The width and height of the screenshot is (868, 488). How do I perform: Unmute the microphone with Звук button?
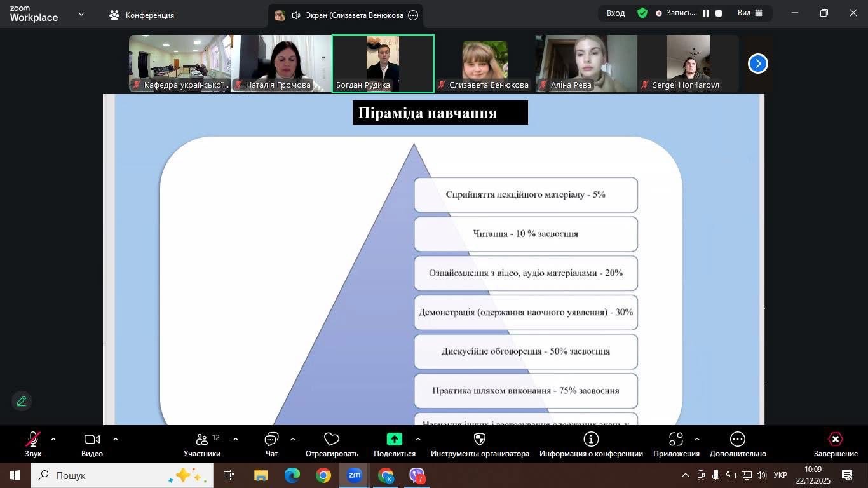(33, 440)
